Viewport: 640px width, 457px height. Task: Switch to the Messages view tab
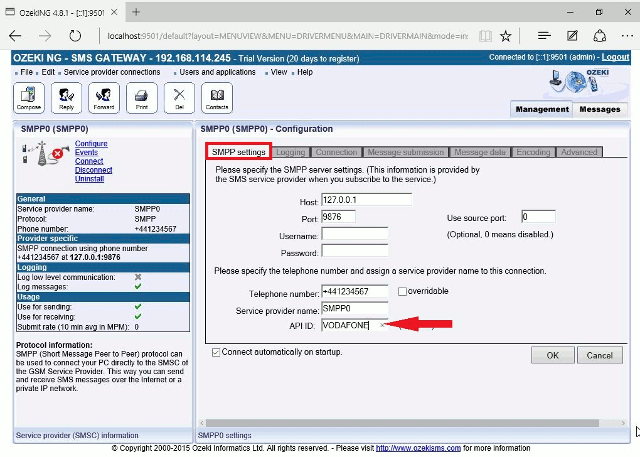600,109
